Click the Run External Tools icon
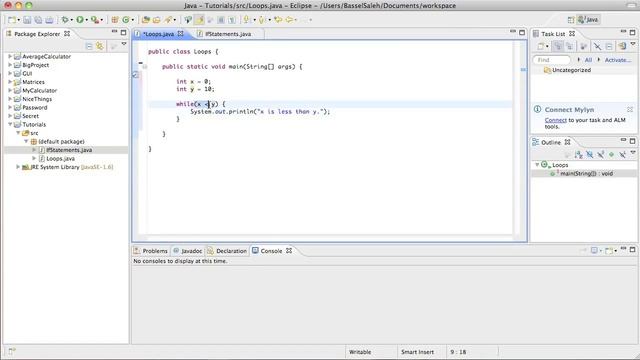 point(95,20)
